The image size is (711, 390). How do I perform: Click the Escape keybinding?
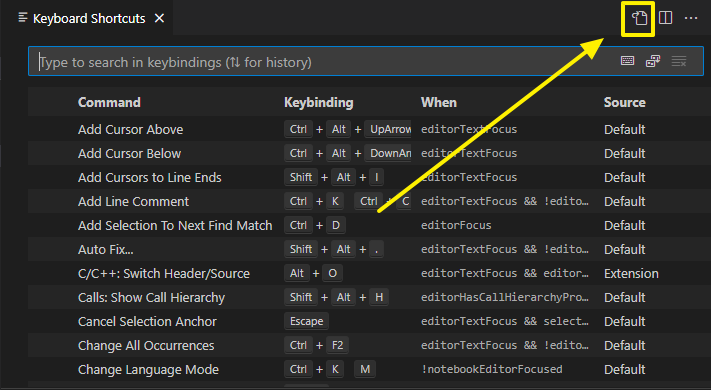pyautogui.click(x=307, y=322)
